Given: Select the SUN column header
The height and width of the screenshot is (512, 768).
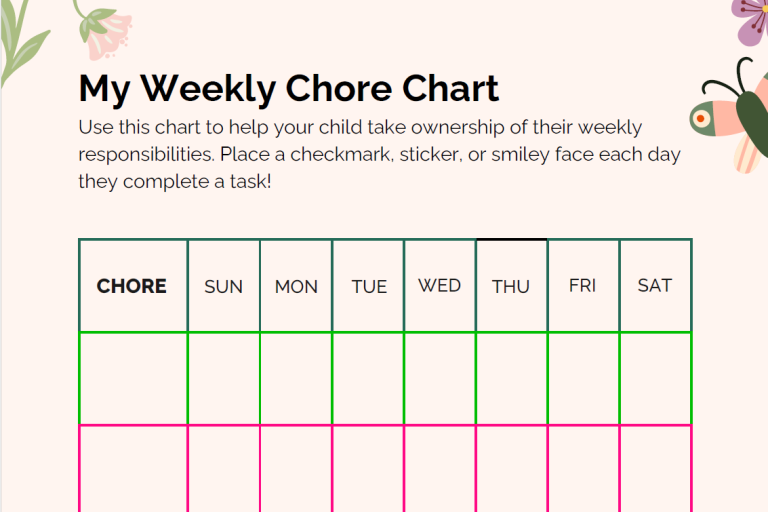Looking at the screenshot, I should (x=224, y=286).
